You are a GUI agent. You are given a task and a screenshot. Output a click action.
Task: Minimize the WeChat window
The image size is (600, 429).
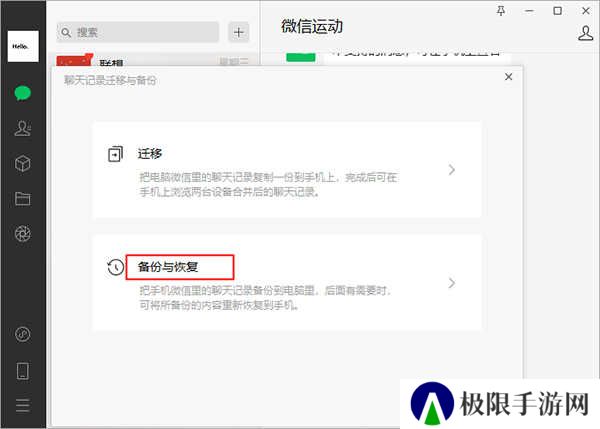point(529,11)
